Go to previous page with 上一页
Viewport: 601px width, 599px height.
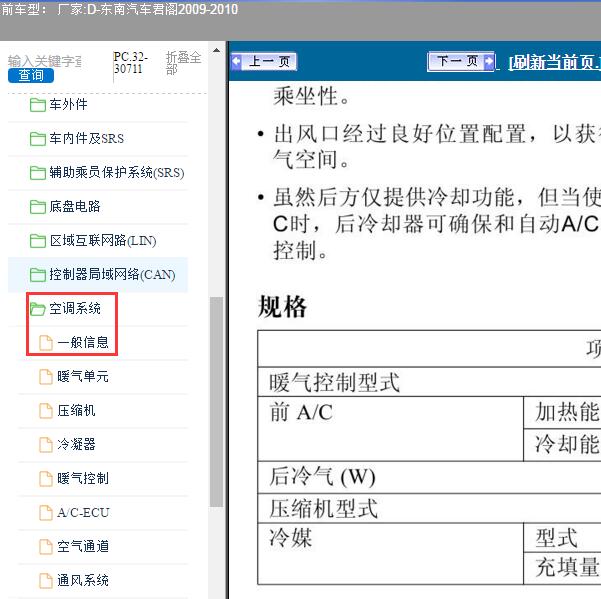click(x=264, y=61)
